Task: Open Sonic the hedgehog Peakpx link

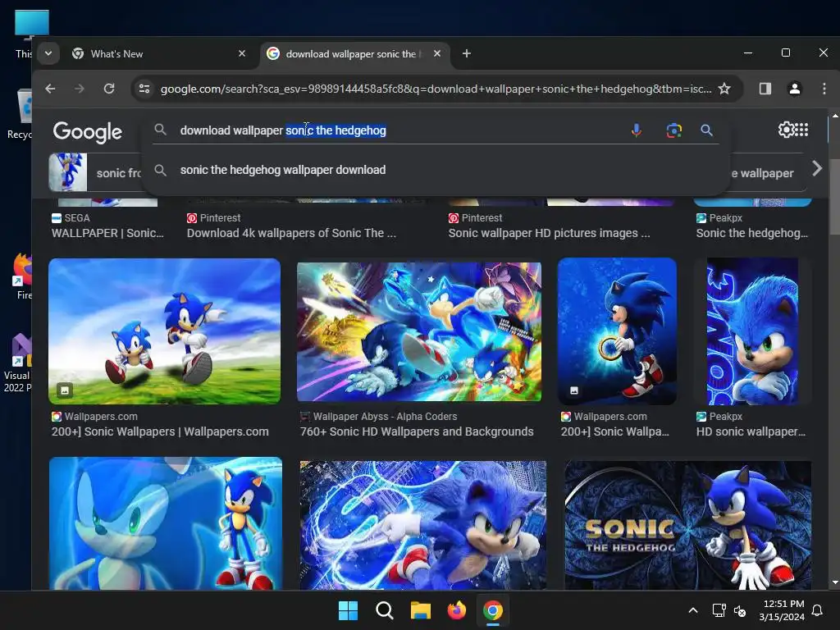Action: [x=752, y=233]
